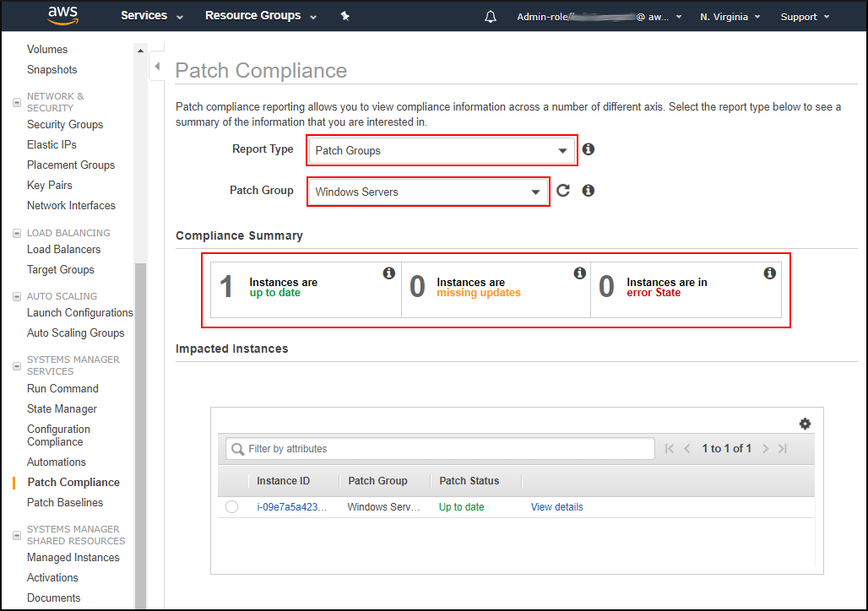The image size is (868, 611).
Task: Open the notifications bell
Action: (491, 16)
